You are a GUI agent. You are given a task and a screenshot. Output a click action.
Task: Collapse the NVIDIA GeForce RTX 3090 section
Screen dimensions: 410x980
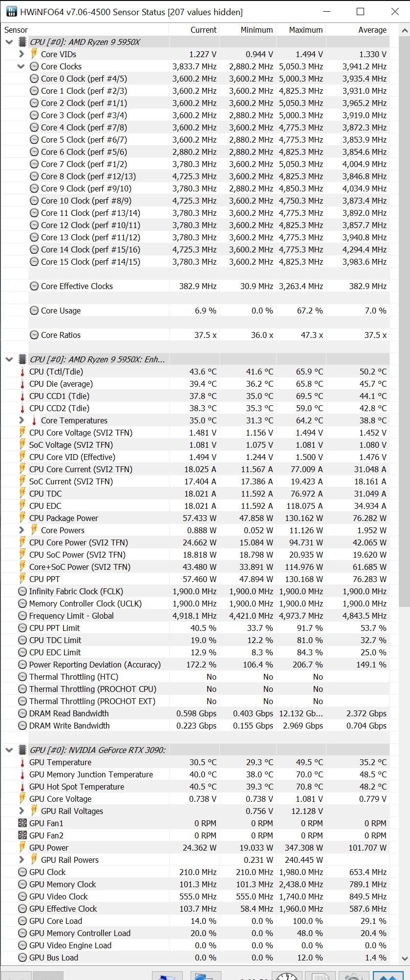[9, 750]
